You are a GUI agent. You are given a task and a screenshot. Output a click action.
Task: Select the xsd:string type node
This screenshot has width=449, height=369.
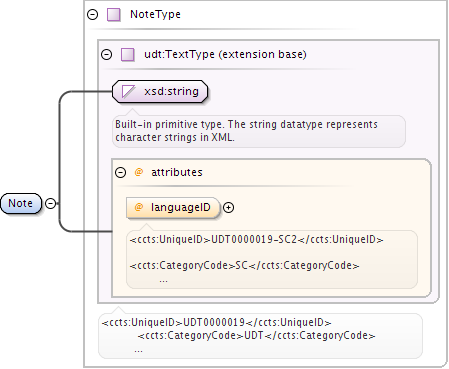coord(160,91)
